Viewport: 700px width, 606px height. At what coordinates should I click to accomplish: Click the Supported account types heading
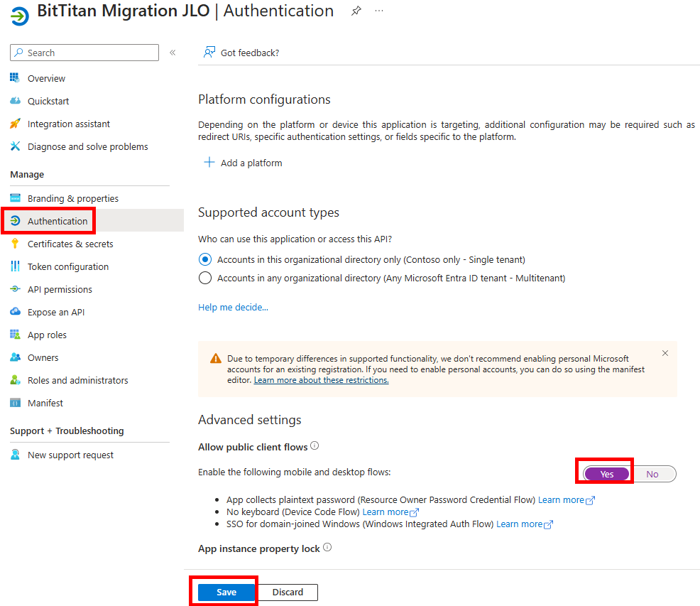coord(269,212)
